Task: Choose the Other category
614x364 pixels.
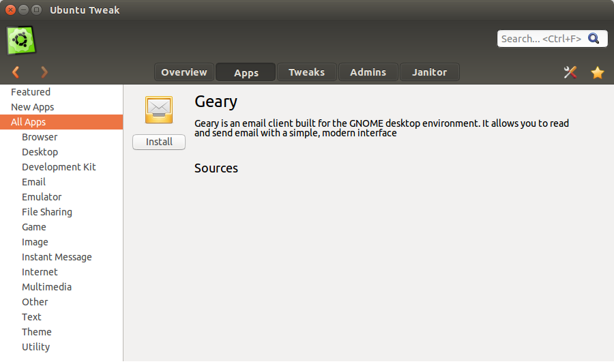Action: pos(61,302)
